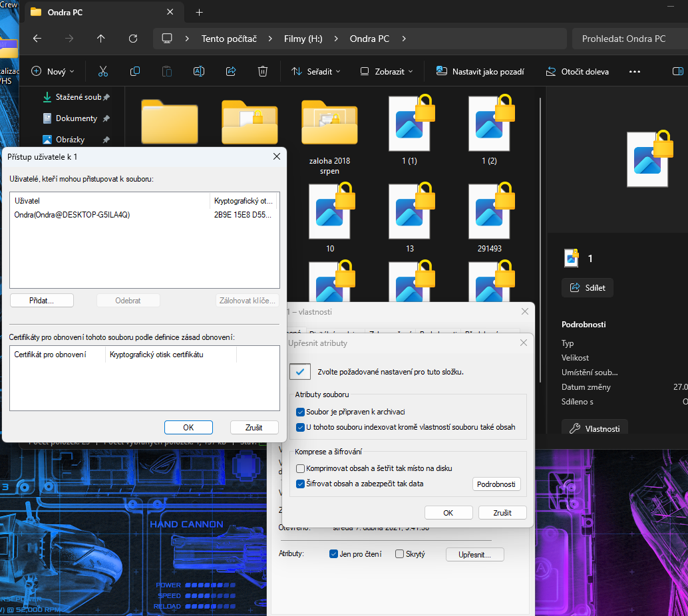Click the Copy icon in toolbar
Image resolution: width=688 pixels, height=616 pixels.
pos(135,71)
